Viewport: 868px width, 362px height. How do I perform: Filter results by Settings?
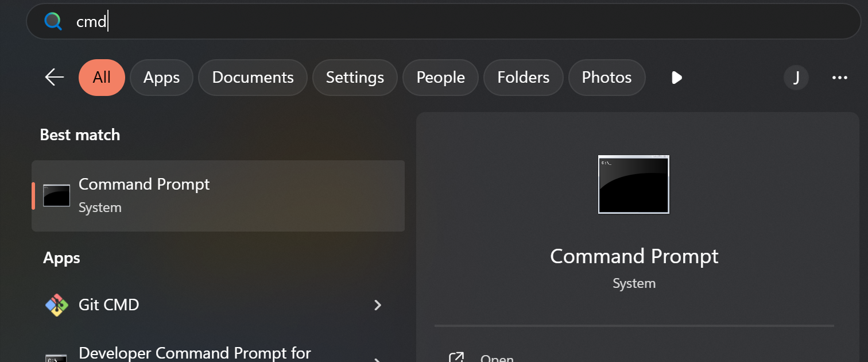[355, 77]
